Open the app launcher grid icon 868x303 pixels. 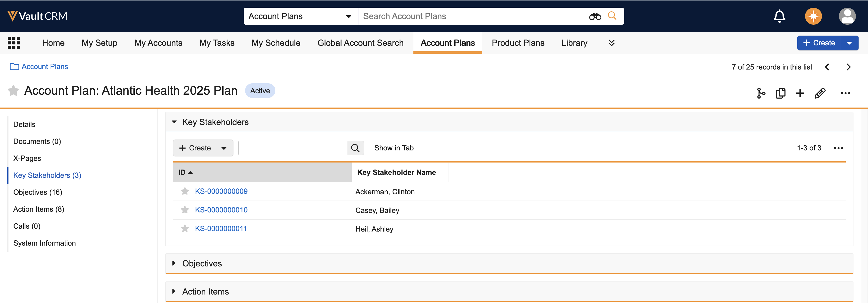coord(14,43)
